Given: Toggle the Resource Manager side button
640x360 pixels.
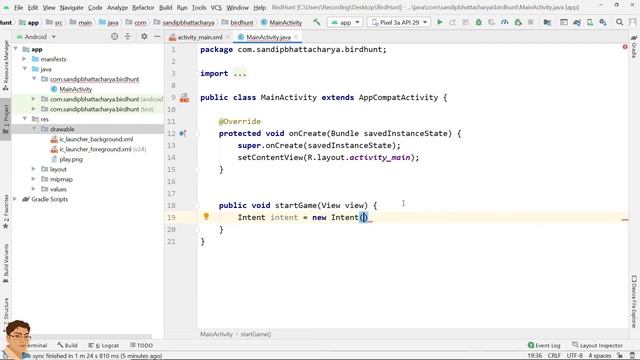Looking at the screenshot, I should pos(6,66).
